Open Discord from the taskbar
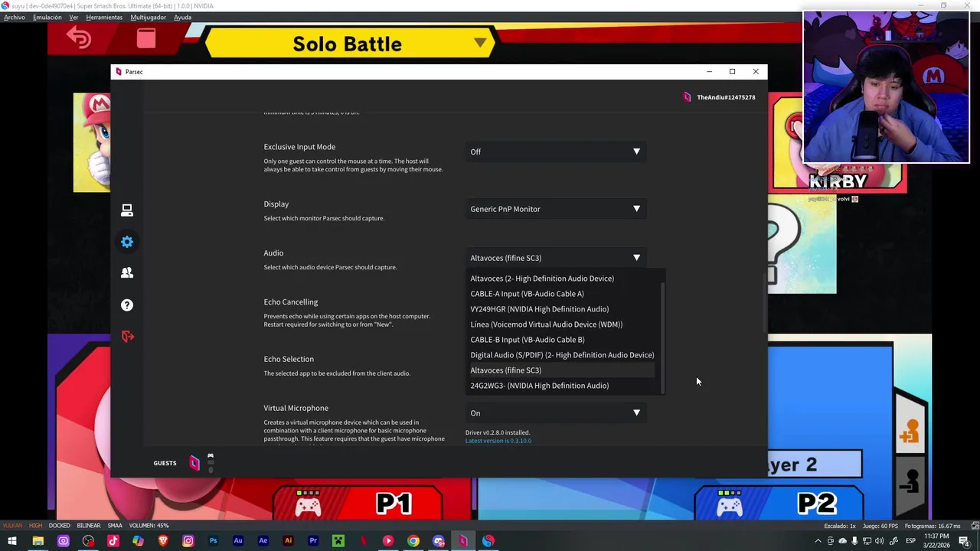Screen dimensions: 980x551 click(438, 541)
